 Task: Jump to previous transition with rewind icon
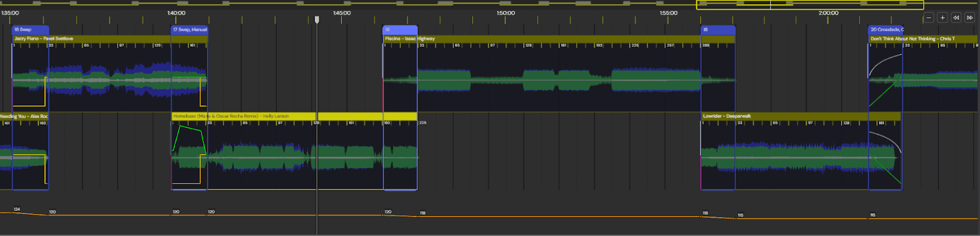click(x=956, y=18)
